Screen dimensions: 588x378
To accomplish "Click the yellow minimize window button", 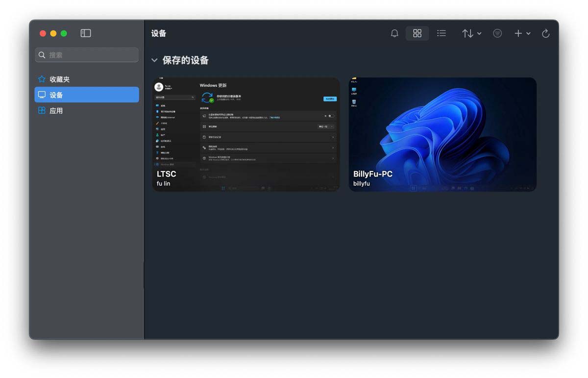I will coord(53,33).
